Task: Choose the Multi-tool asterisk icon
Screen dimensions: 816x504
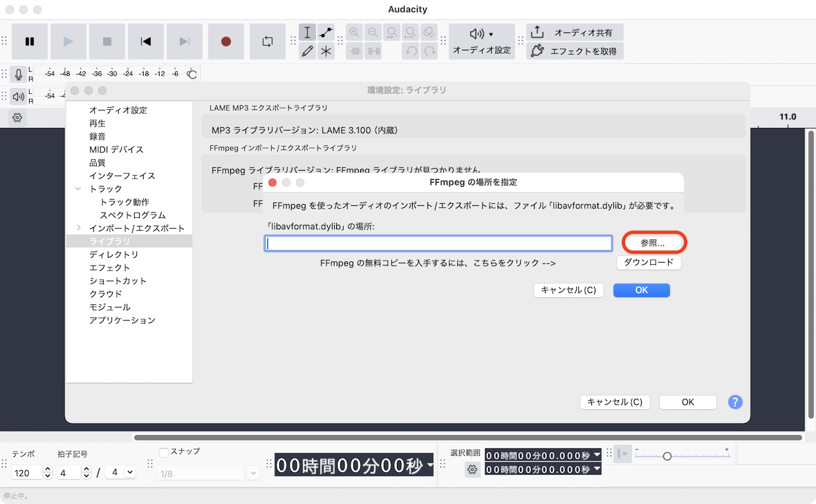Action: [326, 51]
